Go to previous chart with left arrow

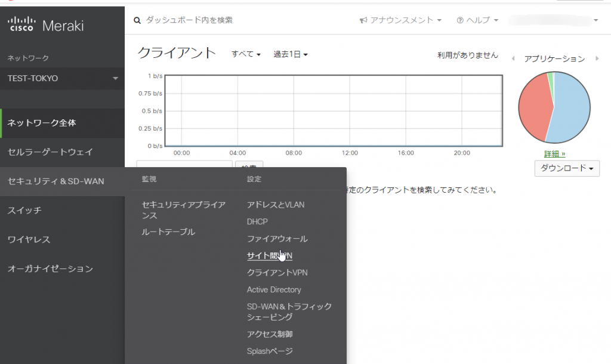point(513,58)
